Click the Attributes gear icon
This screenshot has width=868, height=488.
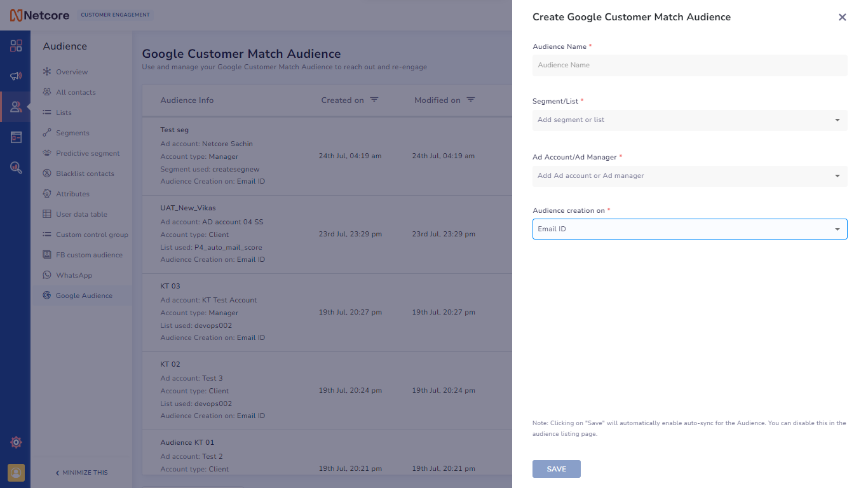pos(47,194)
